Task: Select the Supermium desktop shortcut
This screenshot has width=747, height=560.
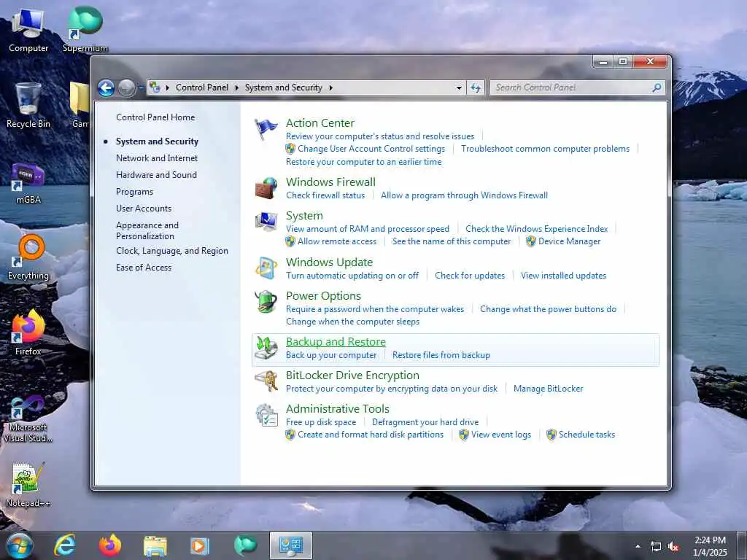Action: click(85, 29)
